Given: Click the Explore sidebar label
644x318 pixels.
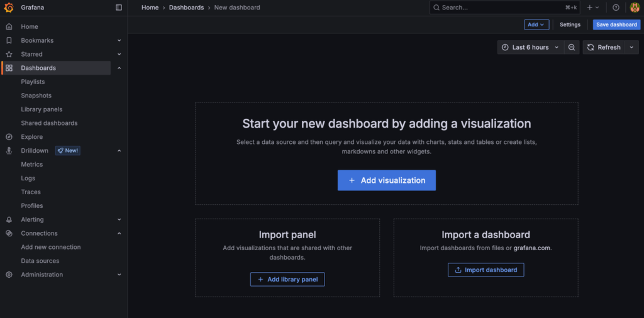Looking at the screenshot, I should [31, 137].
